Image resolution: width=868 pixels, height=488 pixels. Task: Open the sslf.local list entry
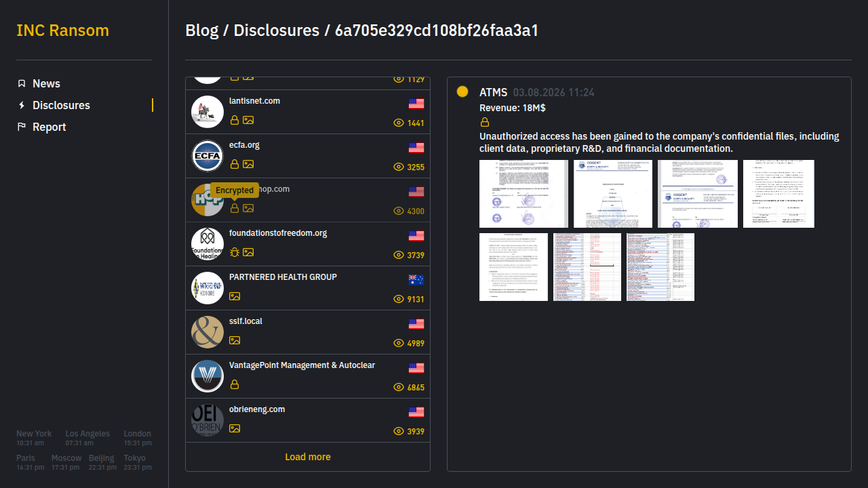point(308,332)
